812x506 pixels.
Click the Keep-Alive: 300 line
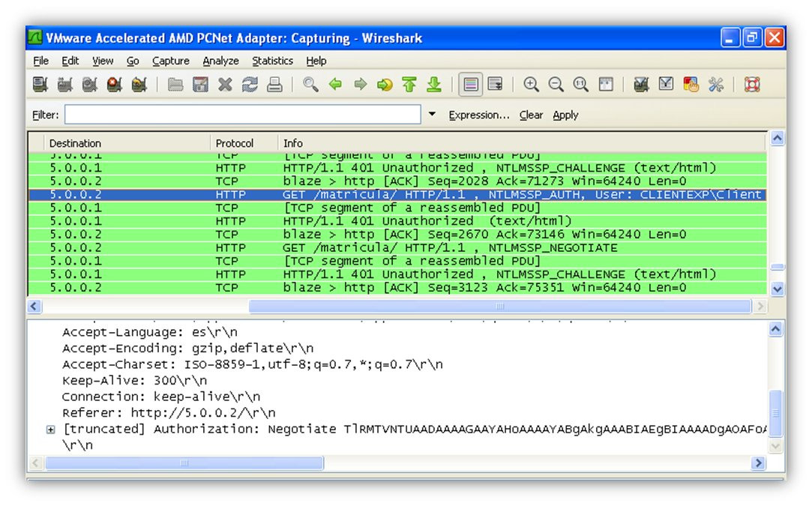coord(134,381)
